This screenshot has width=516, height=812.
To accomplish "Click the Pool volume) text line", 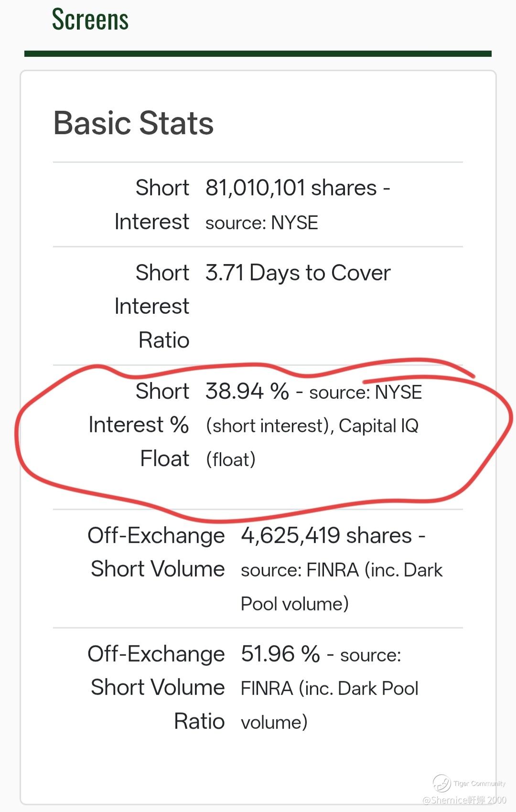I will click(x=295, y=604).
